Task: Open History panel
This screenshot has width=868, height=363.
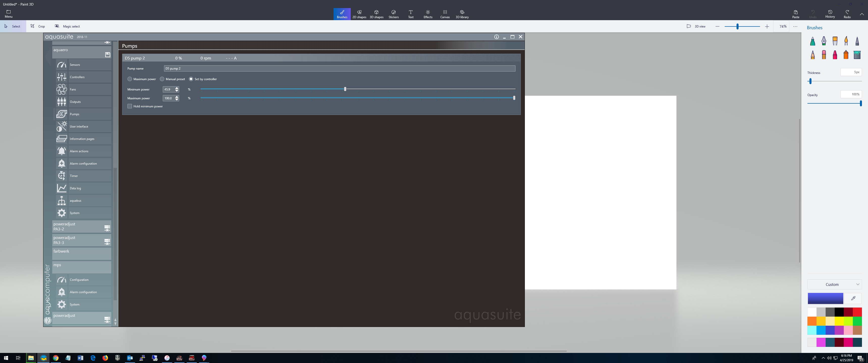Action: pyautogui.click(x=830, y=14)
